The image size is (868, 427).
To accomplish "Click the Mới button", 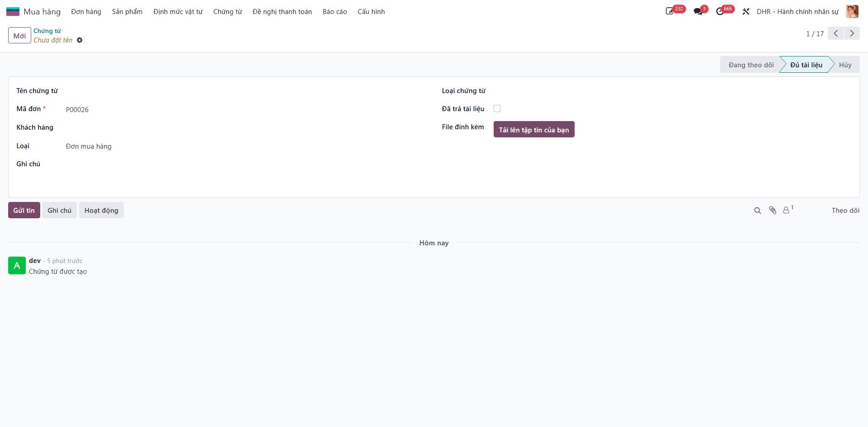I will 19,36.
